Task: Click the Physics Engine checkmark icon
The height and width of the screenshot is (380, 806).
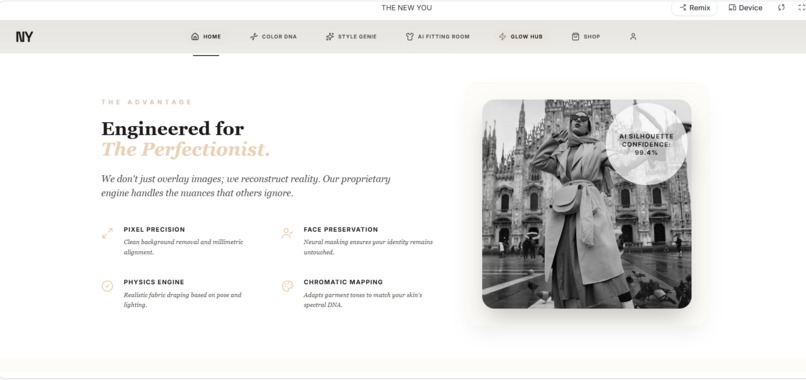Action: click(x=107, y=286)
